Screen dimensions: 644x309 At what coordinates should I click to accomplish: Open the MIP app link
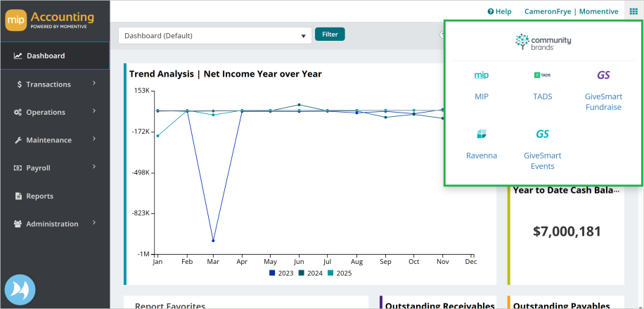coord(482,96)
